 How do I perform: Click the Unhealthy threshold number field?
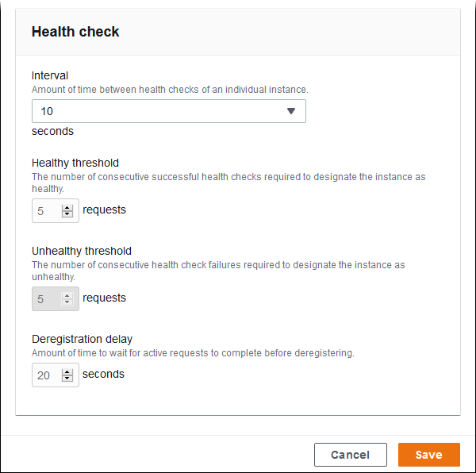(46, 299)
